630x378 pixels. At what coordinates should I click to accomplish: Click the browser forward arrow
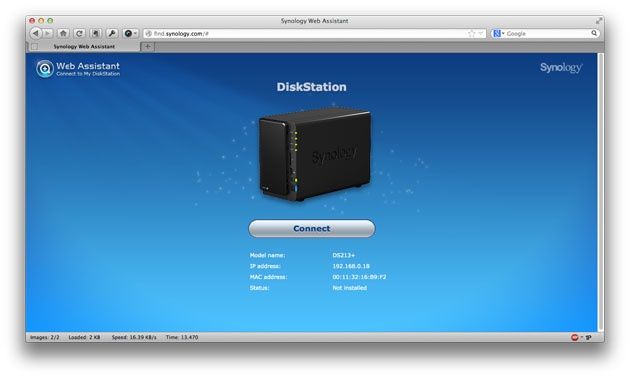point(47,33)
